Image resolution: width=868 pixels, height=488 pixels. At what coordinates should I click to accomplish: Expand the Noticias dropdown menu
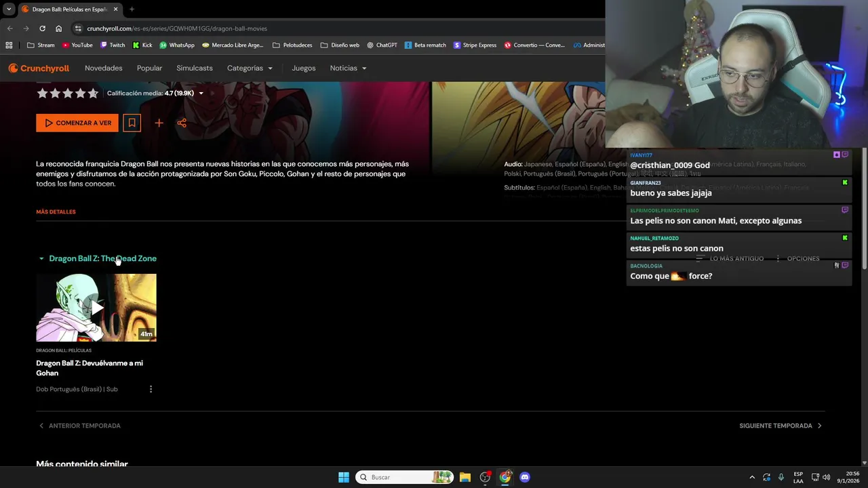point(348,68)
